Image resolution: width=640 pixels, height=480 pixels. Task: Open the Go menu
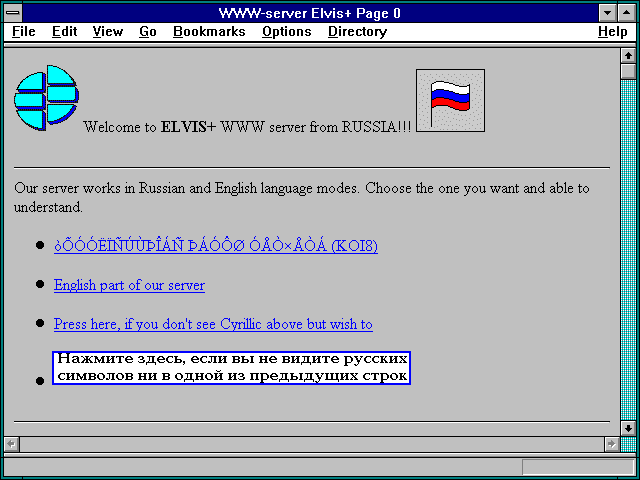[148, 32]
